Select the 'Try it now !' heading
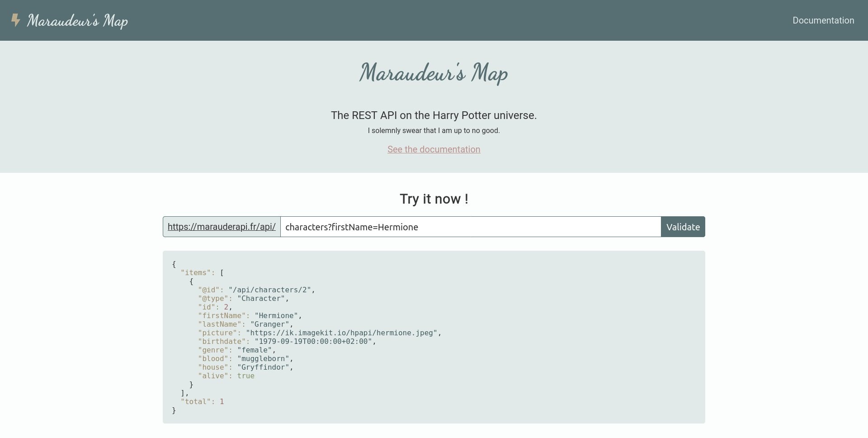The height and width of the screenshot is (438, 868). click(434, 199)
